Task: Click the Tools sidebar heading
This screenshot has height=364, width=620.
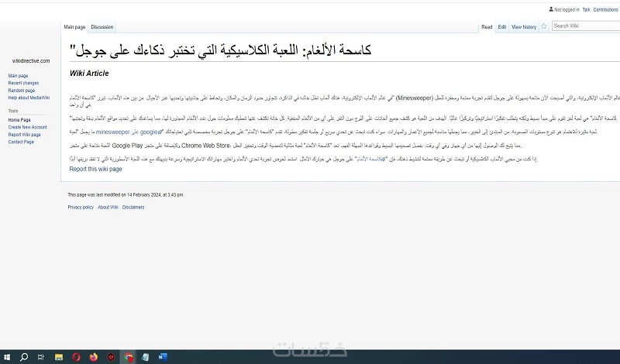Action: pyautogui.click(x=13, y=111)
